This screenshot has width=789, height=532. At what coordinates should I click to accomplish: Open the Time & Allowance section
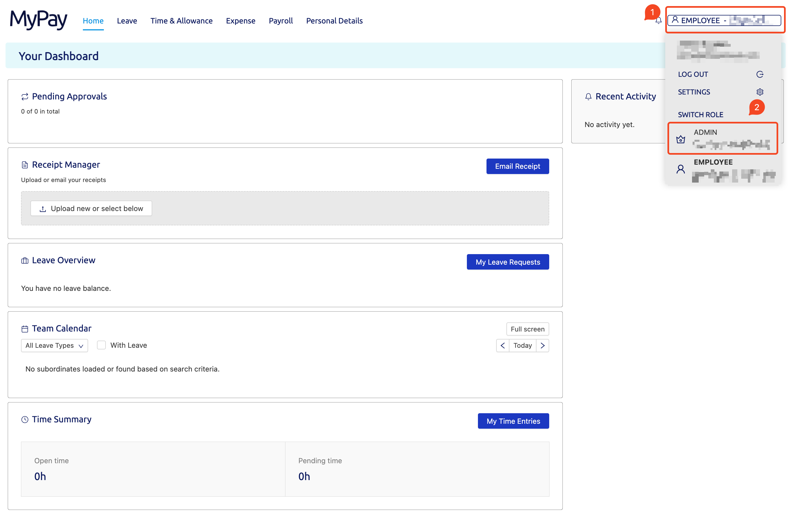point(182,21)
